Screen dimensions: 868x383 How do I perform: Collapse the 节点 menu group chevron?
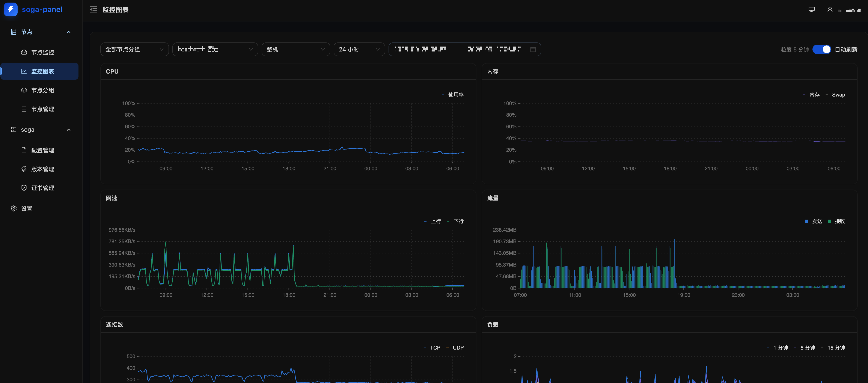[69, 32]
